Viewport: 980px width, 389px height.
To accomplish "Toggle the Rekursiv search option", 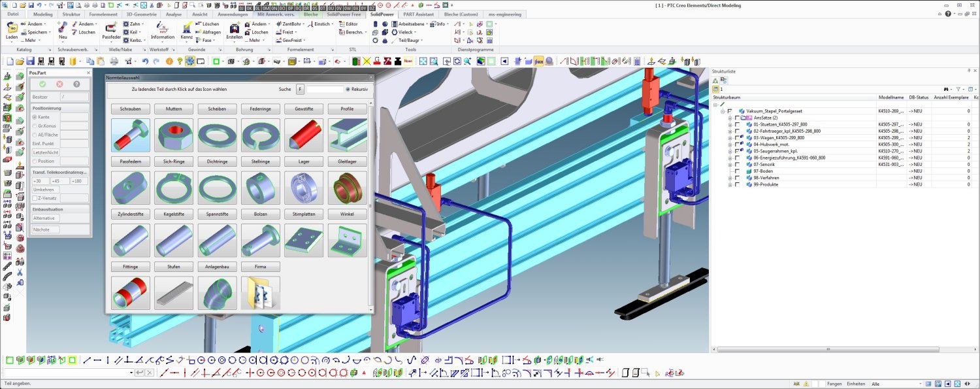I will pyautogui.click(x=348, y=89).
